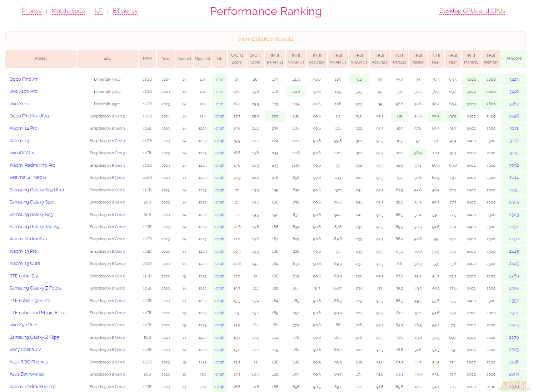This screenshot has height=392, width=533.
Task: Click the Year column header
Action: coord(166,59)
